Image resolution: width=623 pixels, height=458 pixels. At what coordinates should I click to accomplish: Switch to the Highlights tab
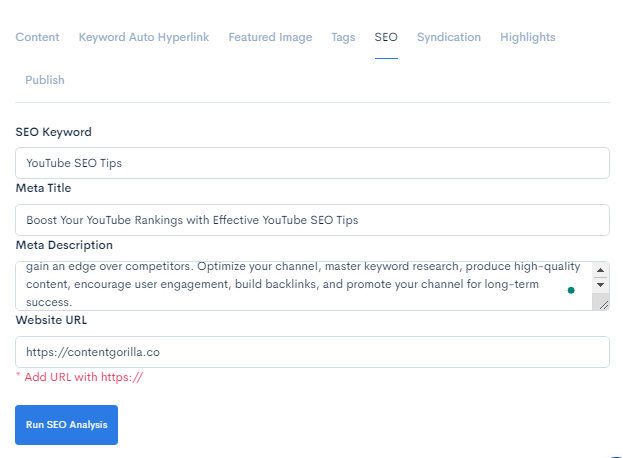point(528,37)
